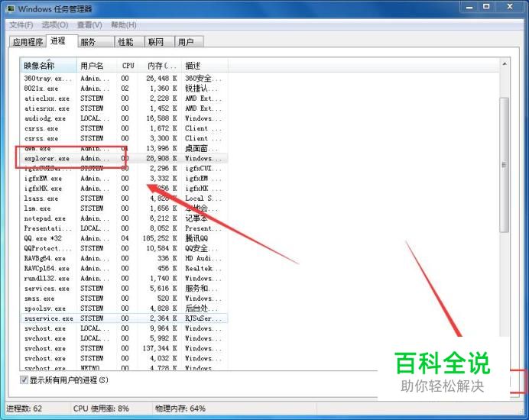The image size is (529, 420).
Task: Click the 185,252 K memory value
Action: coord(160,238)
